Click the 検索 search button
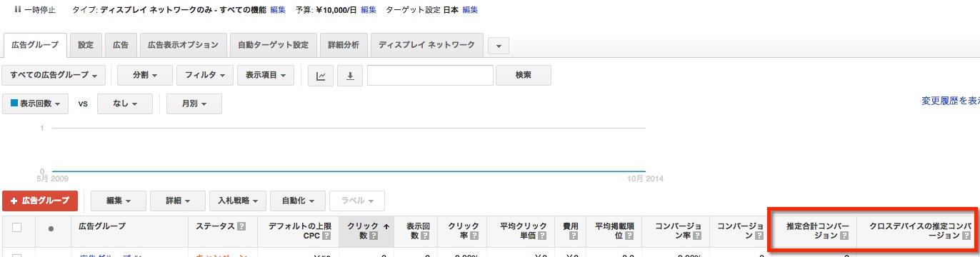Image resolution: width=980 pixels, height=257 pixels. point(523,76)
